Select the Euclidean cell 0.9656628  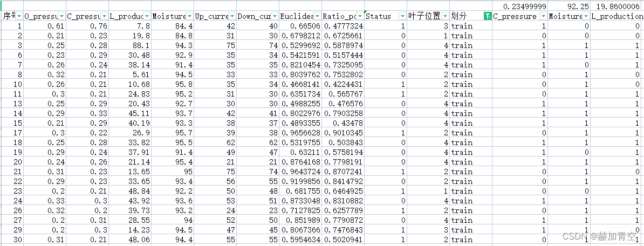point(300,133)
